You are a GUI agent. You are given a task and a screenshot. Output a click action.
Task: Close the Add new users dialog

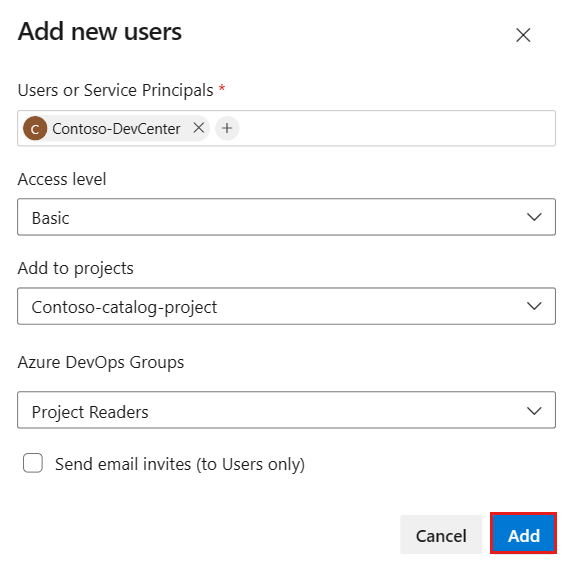click(523, 35)
